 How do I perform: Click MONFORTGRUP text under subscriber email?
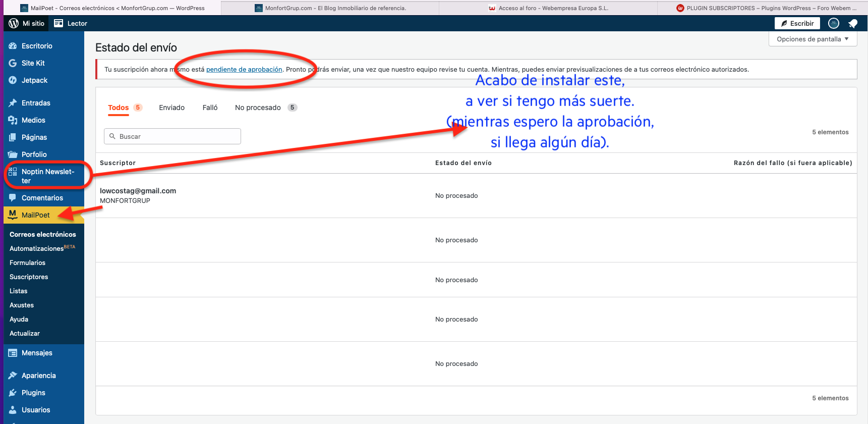[x=125, y=201]
